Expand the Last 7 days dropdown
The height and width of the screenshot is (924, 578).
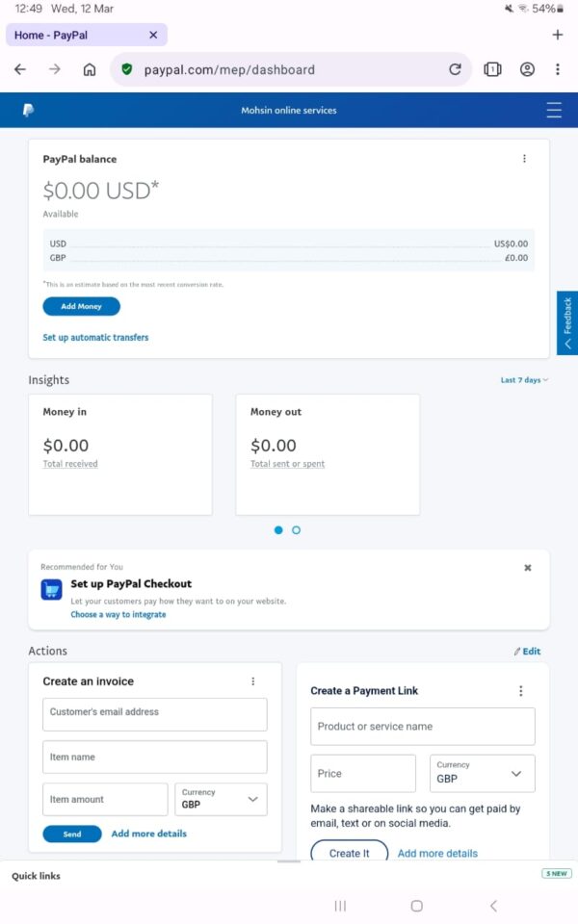coord(524,380)
